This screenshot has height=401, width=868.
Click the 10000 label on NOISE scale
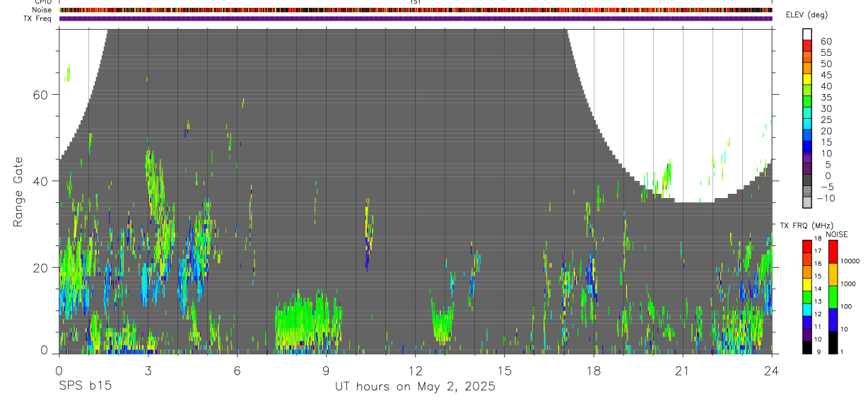point(851,261)
